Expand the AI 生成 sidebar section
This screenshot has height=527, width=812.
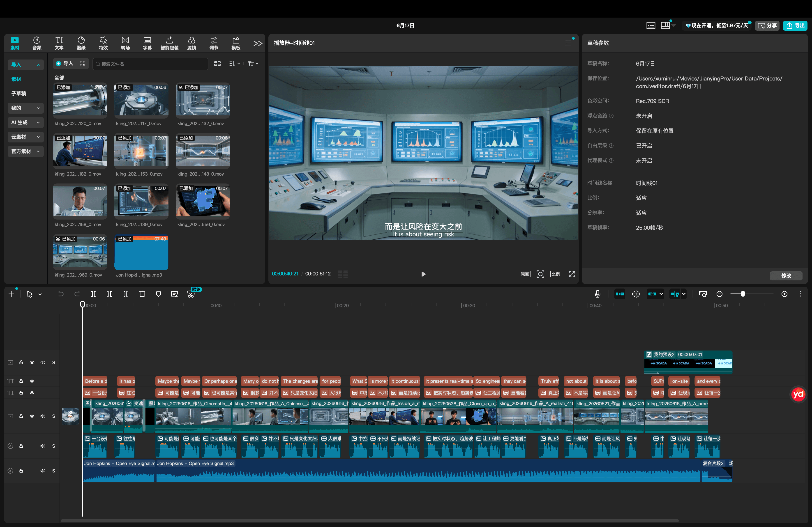(25, 122)
